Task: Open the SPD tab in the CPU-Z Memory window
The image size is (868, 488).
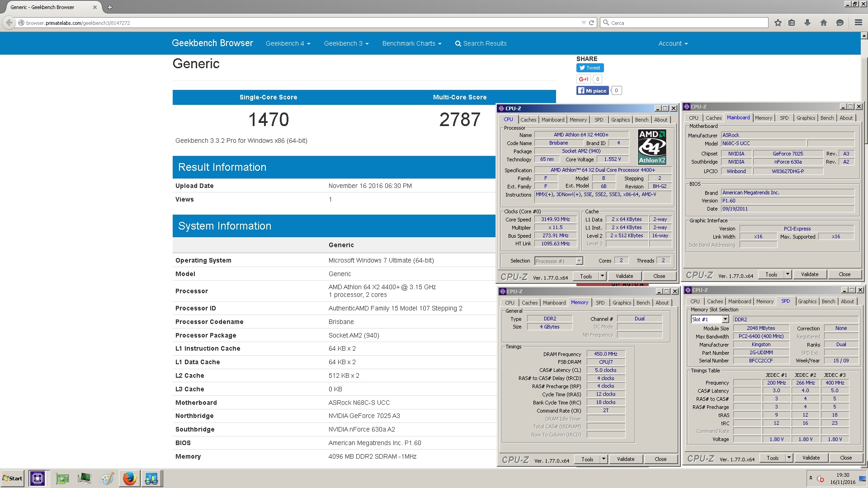Action: point(600,303)
